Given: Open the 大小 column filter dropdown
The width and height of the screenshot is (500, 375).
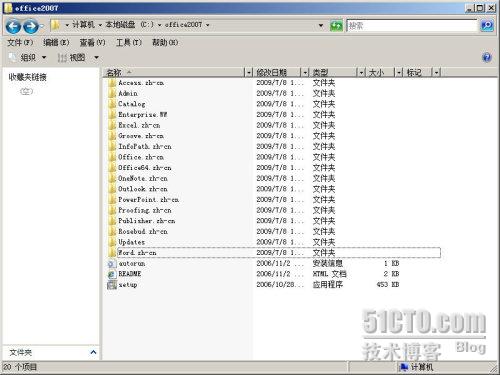Looking at the screenshot, I should (399, 72).
